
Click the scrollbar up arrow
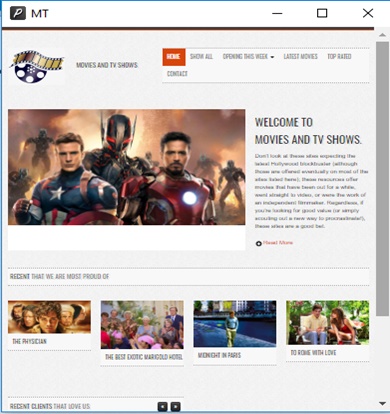point(382,35)
